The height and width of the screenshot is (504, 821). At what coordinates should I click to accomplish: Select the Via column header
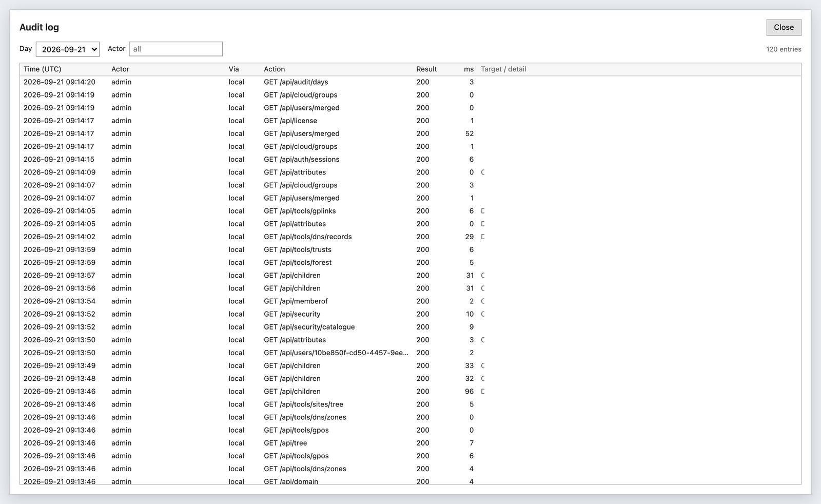pos(234,69)
